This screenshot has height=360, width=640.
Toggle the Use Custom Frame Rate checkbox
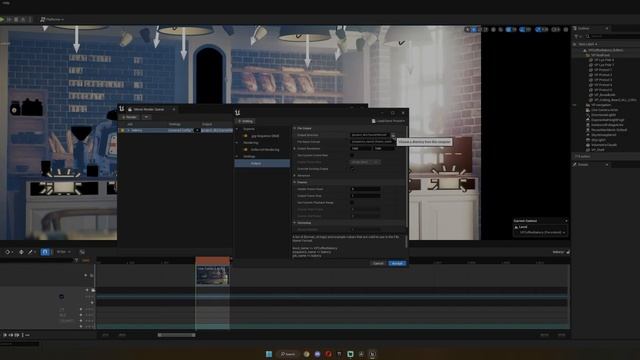352,156
